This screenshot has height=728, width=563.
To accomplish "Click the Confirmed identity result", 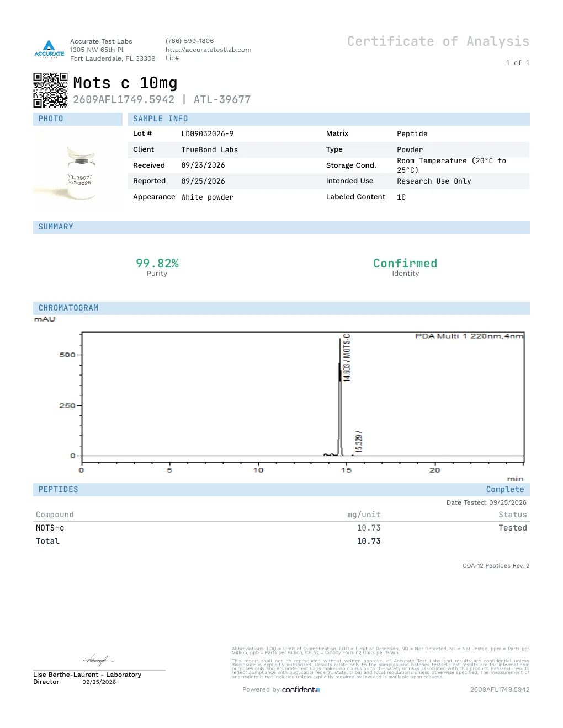I will tap(405, 264).
